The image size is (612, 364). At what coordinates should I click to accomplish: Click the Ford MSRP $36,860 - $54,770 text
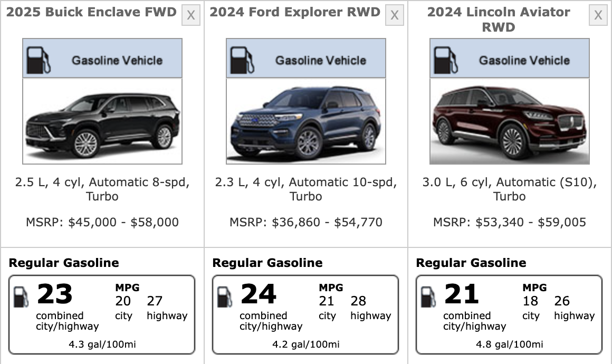point(306,222)
